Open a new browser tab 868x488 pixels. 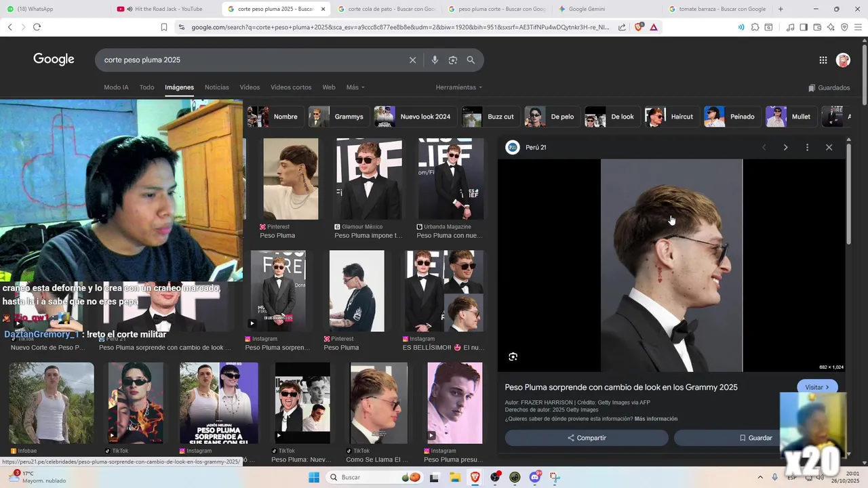point(781,9)
